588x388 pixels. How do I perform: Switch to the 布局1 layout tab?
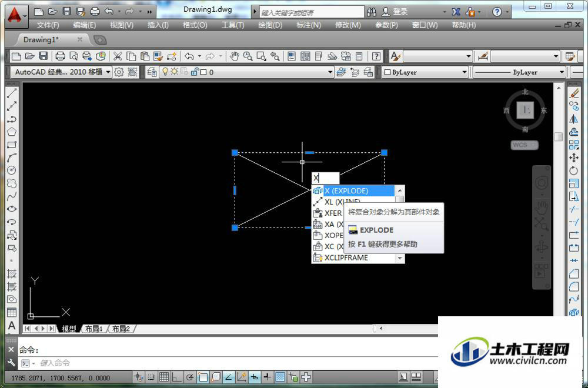[93, 329]
